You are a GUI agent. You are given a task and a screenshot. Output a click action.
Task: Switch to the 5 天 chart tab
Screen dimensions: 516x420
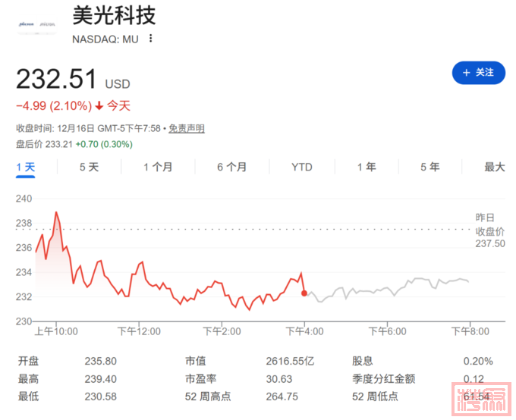point(90,167)
